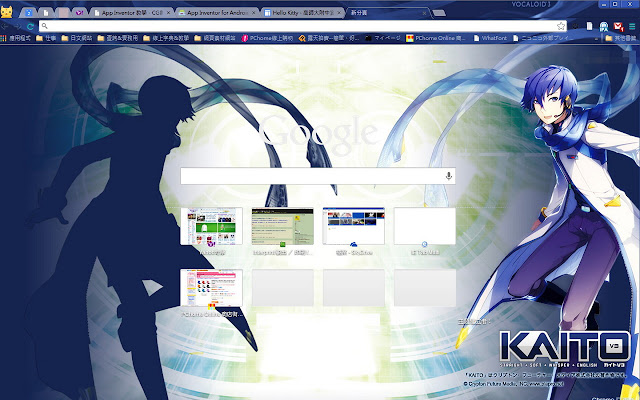The height and width of the screenshot is (400, 640).
Task: Switch to the blank-page pinned second tab
Action: click(46, 13)
